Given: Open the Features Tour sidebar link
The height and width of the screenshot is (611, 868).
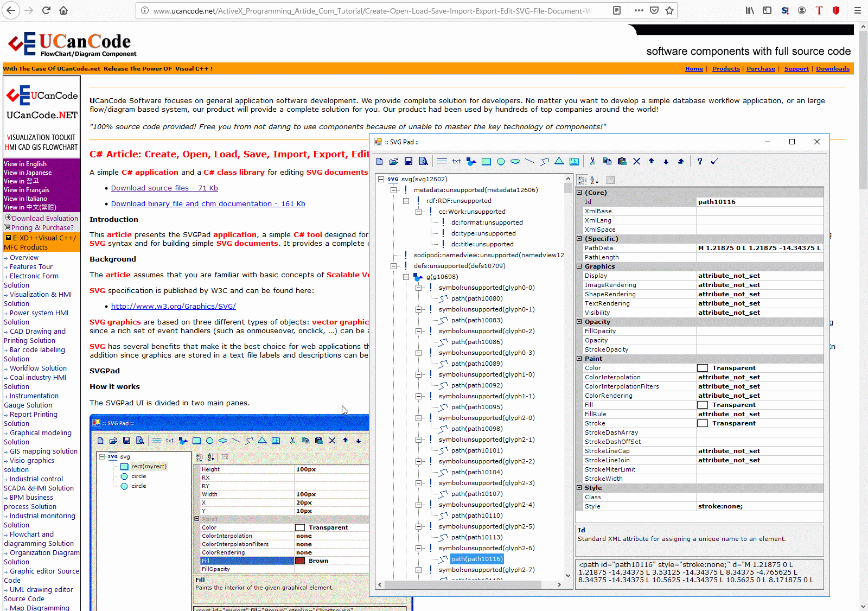Looking at the screenshot, I should click(x=31, y=267).
